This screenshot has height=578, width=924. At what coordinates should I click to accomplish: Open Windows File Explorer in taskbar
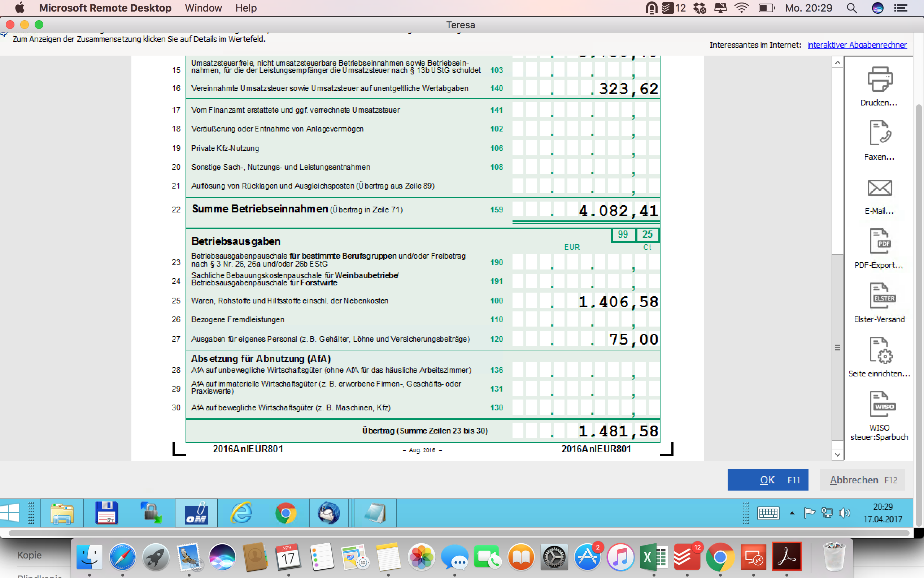pyautogui.click(x=62, y=513)
